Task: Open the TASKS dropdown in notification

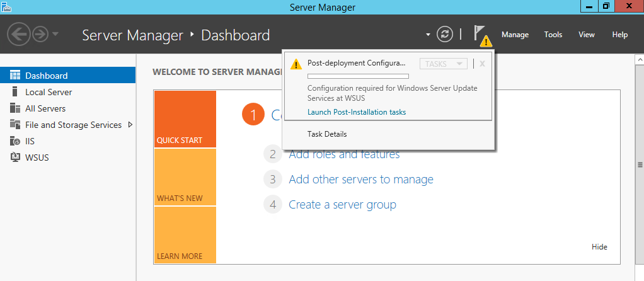Action: pyautogui.click(x=444, y=64)
